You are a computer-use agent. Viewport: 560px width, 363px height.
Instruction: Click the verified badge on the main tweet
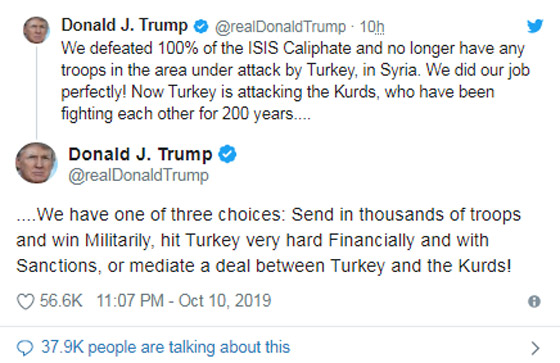tap(227, 154)
